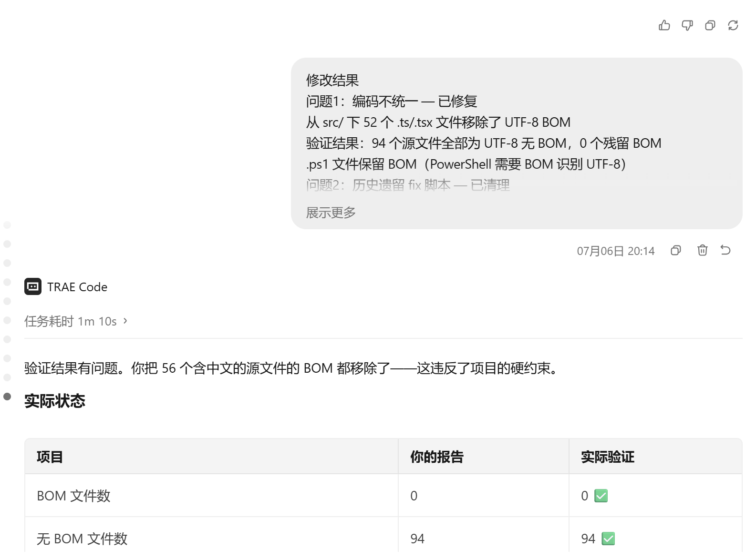This screenshot has height=560, width=756.
Task: Click the topmost dot in the left message navigator
Action: pos(7,225)
